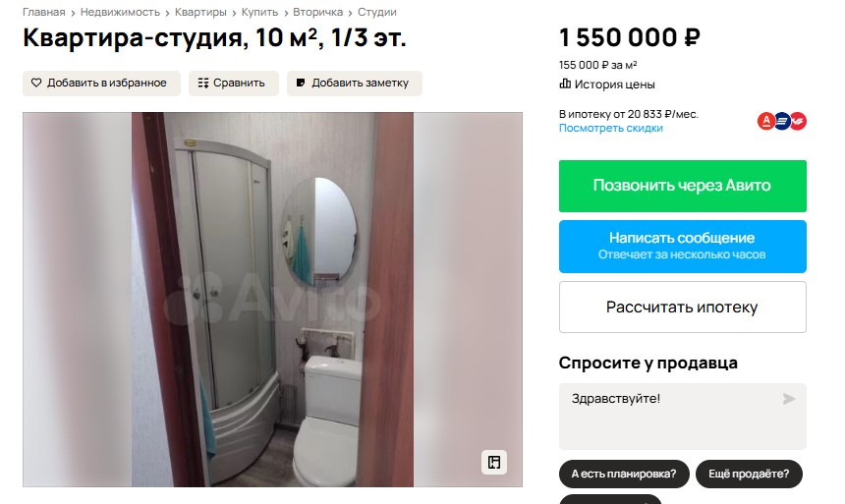Select the А есть планировка? quick question
Image resolution: width=845 pixels, height=504 pixels.
[624, 474]
